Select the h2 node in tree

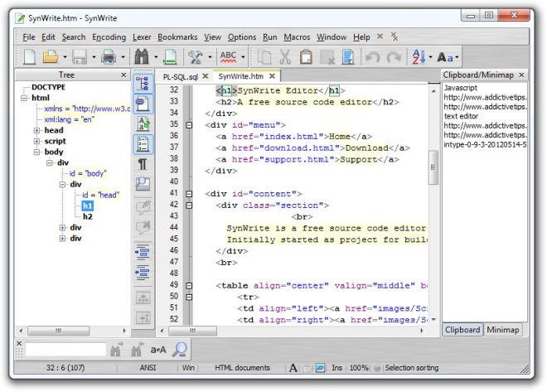tap(88, 216)
